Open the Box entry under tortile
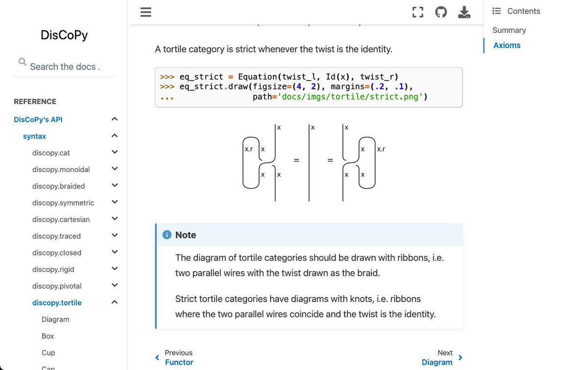Image resolution: width=588 pixels, height=370 pixels. pos(48,336)
